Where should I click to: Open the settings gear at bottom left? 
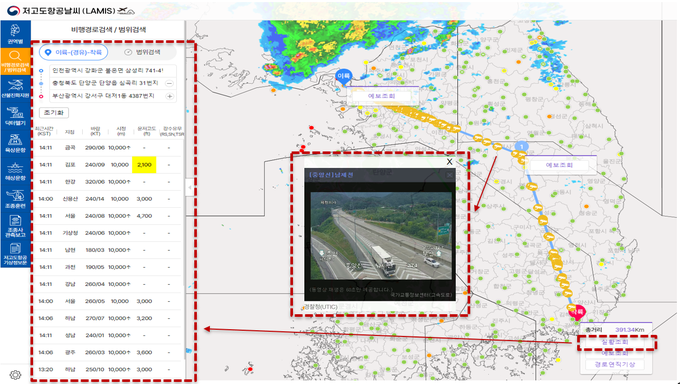[x=15, y=374]
